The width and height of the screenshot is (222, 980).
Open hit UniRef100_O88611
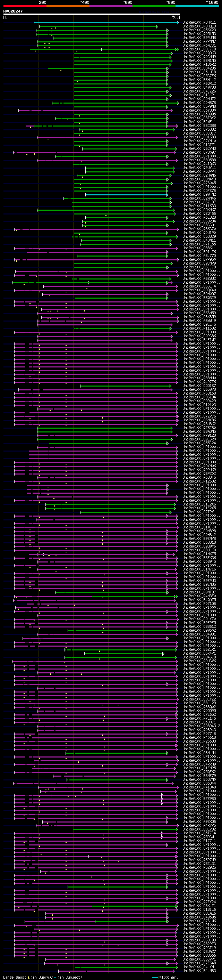coord(199,248)
